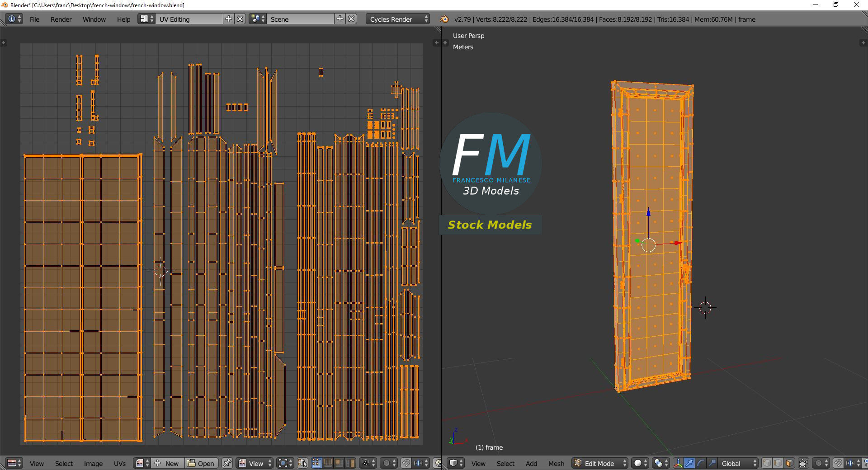868x470 pixels.
Task: Open the screen layout browser icon
Action: pyautogui.click(x=147, y=19)
